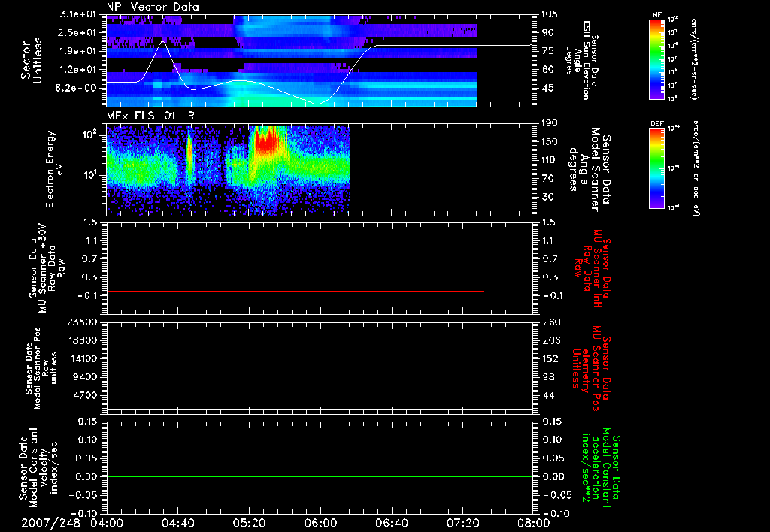Click the "105" sun elevation tick value
770x532 pixels.
(x=548, y=14)
